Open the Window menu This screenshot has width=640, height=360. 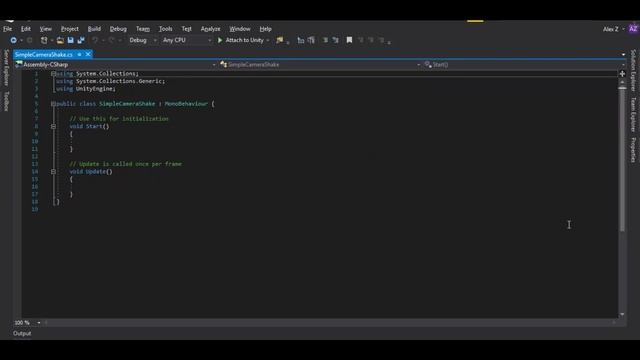pyautogui.click(x=240, y=29)
